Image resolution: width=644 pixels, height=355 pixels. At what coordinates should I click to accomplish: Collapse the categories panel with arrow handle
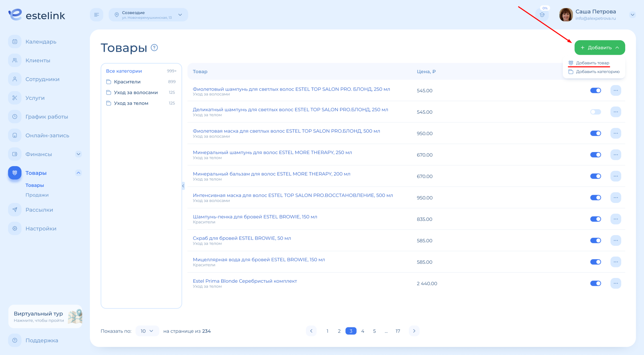coord(183,186)
